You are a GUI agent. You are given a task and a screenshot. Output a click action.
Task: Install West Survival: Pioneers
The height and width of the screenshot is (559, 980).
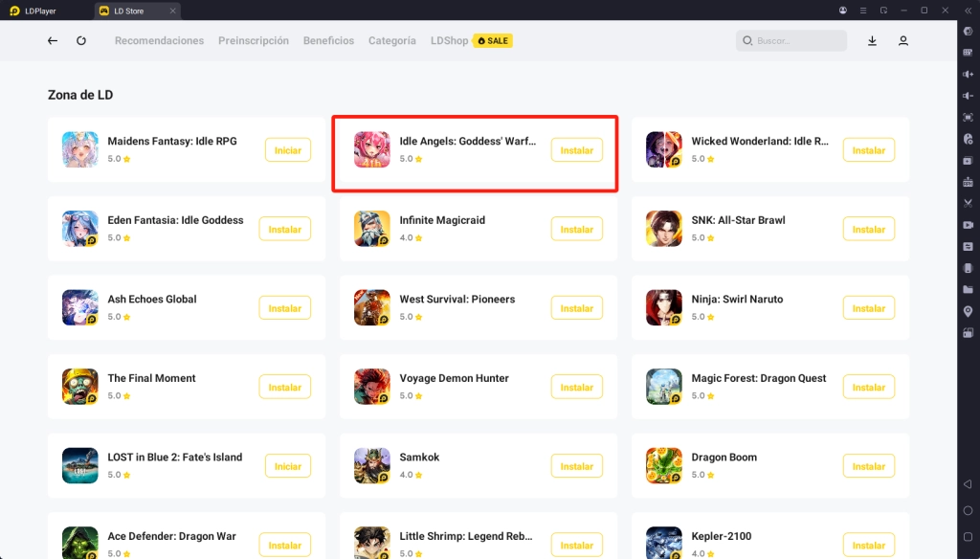pos(577,307)
